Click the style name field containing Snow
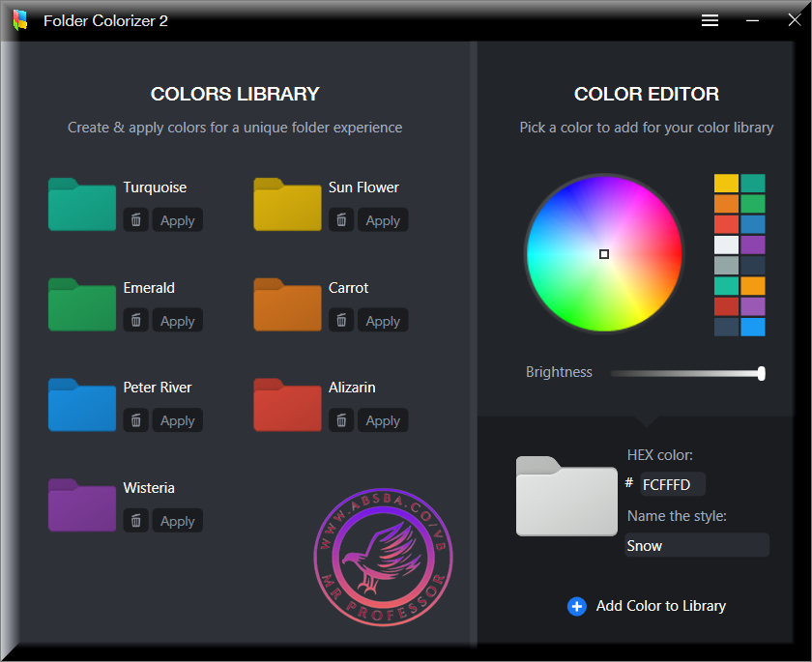812x662 pixels. point(697,545)
